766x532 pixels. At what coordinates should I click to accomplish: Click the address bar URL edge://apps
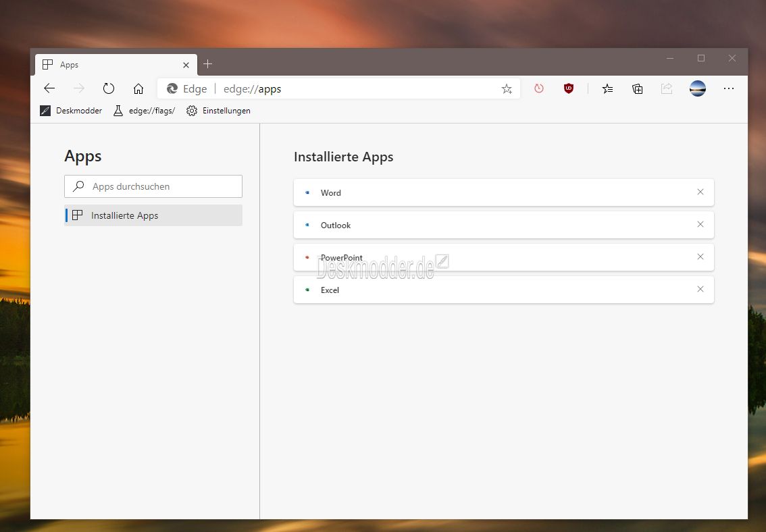tap(252, 89)
